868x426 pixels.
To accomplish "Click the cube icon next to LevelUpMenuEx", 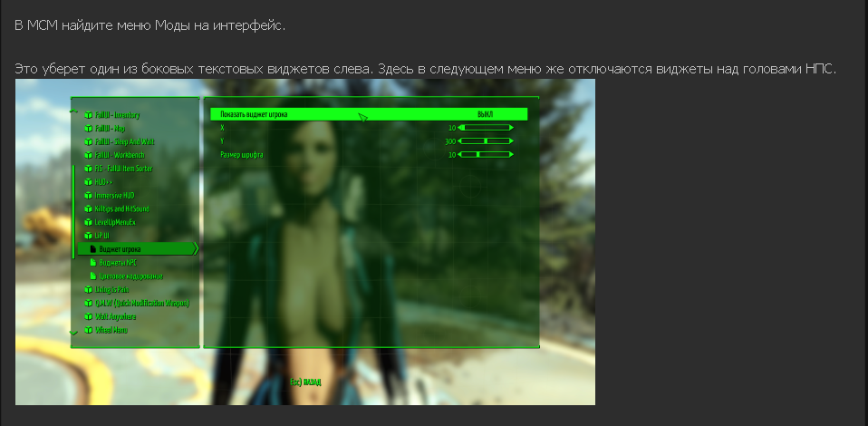I will pyautogui.click(x=88, y=223).
